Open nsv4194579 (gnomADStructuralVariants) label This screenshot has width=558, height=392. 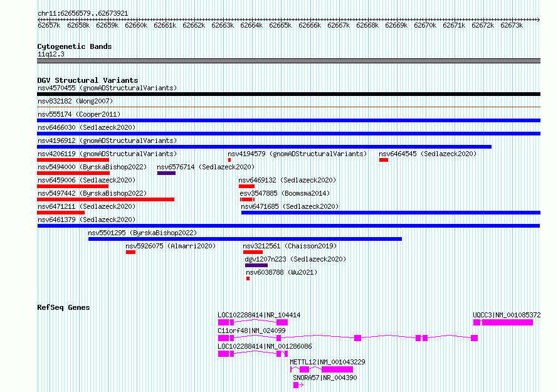tap(297, 154)
